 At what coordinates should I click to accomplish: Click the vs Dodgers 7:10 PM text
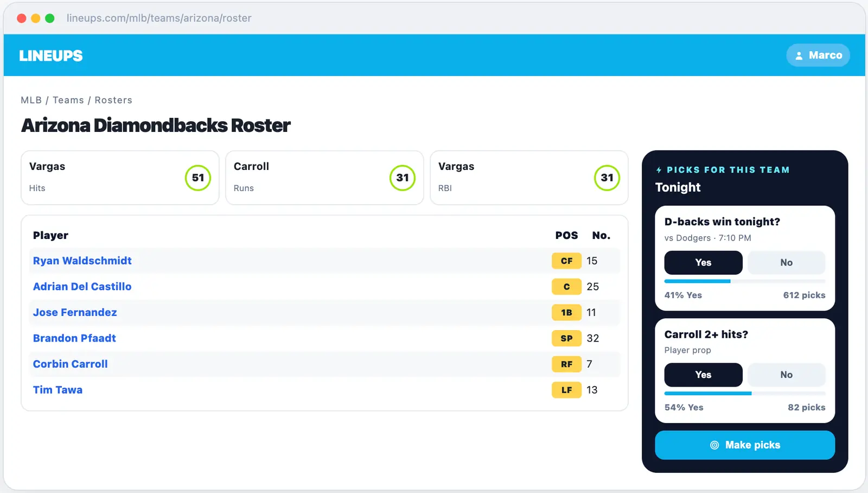(x=707, y=238)
